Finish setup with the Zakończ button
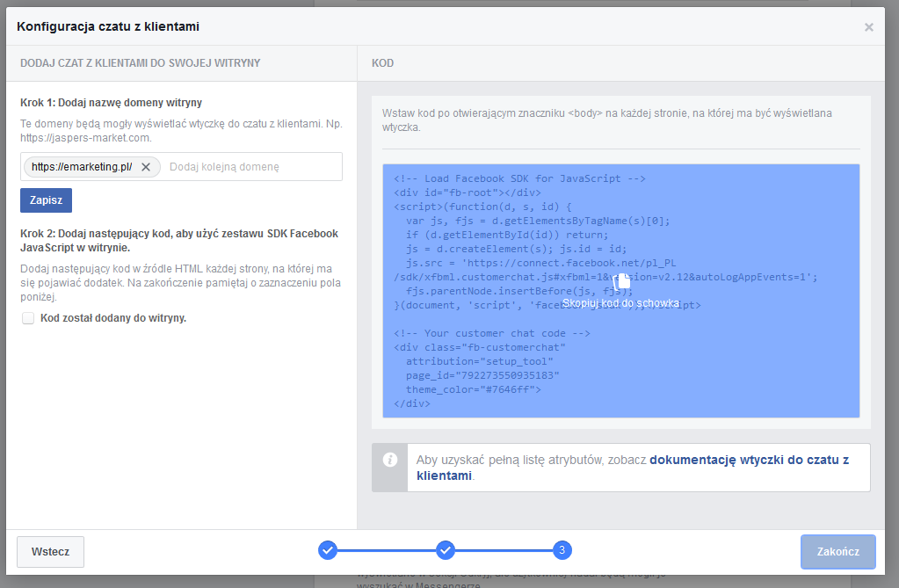Screen dimensions: 899x588 click(838, 552)
